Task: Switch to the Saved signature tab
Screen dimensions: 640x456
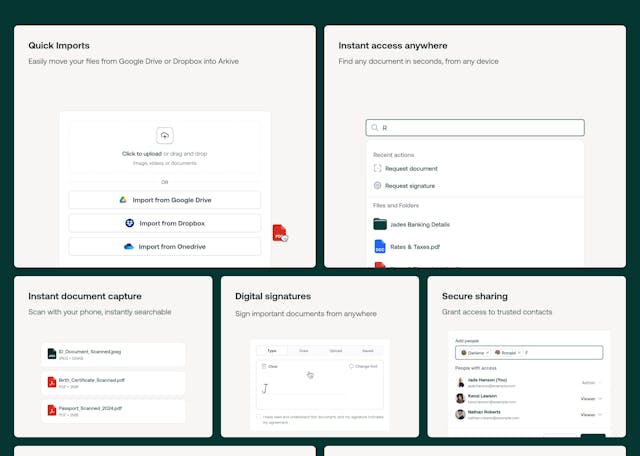Action: coord(367,351)
